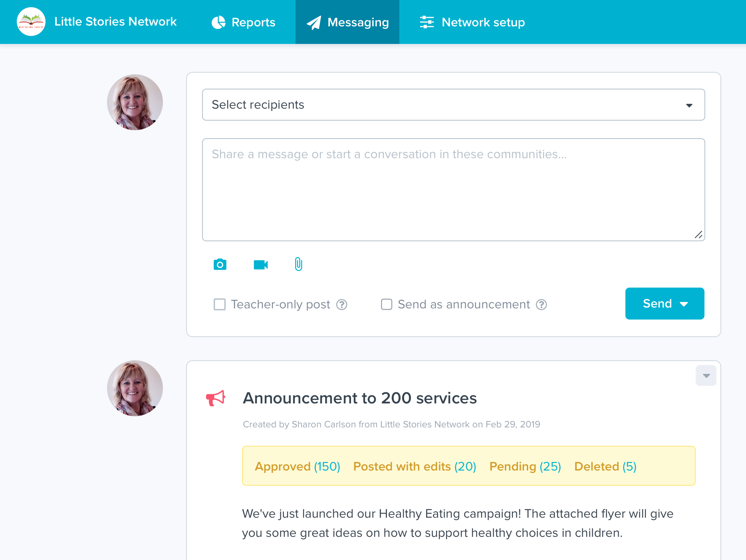Open the Network setup tab

tap(483, 22)
